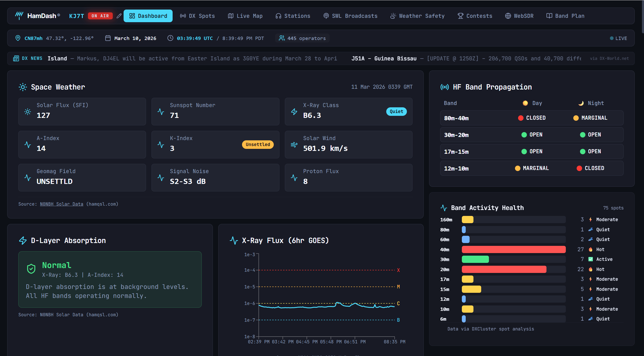Go to the Band Plan tab
This screenshot has width=644, height=356.
[565, 16]
